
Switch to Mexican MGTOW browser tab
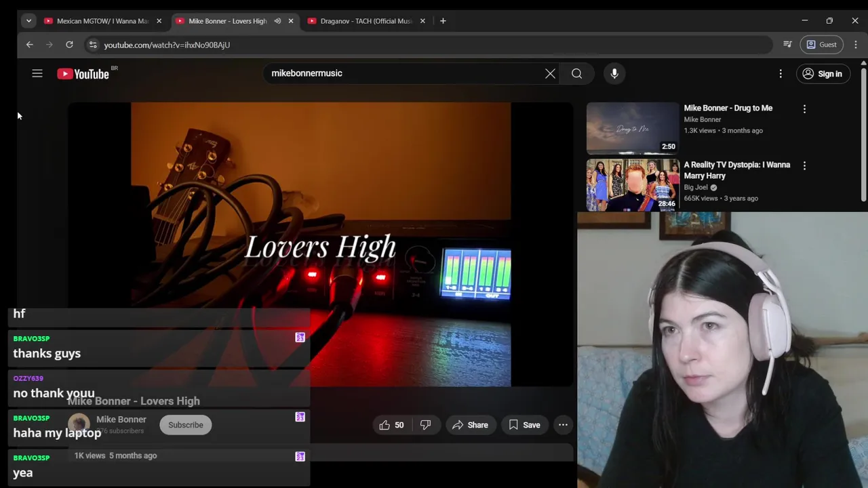[x=102, y=21]
